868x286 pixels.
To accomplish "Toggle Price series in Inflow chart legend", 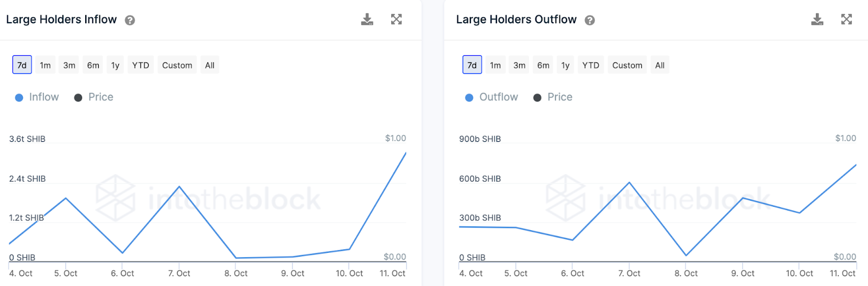I will click(x=94, y=97).
